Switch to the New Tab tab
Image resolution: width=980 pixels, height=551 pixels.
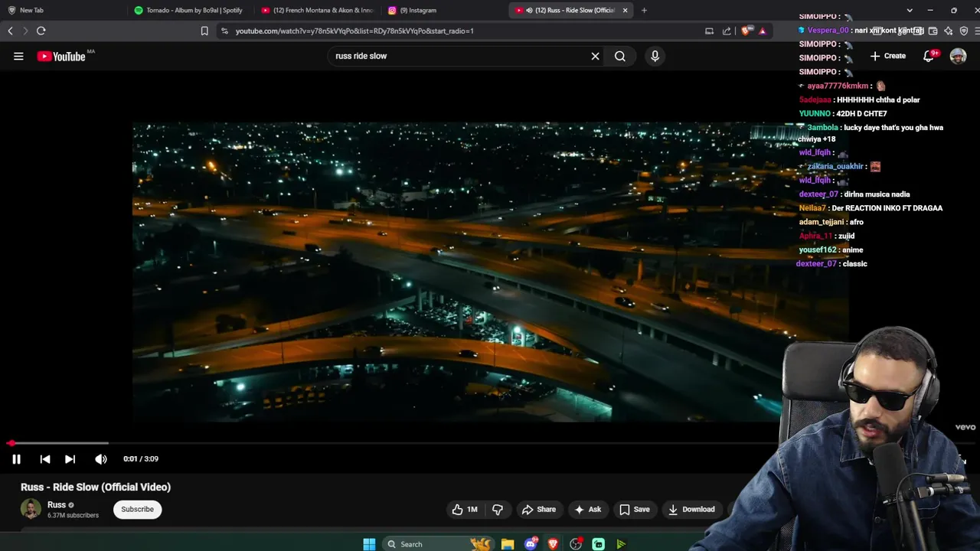pos(61,11)
